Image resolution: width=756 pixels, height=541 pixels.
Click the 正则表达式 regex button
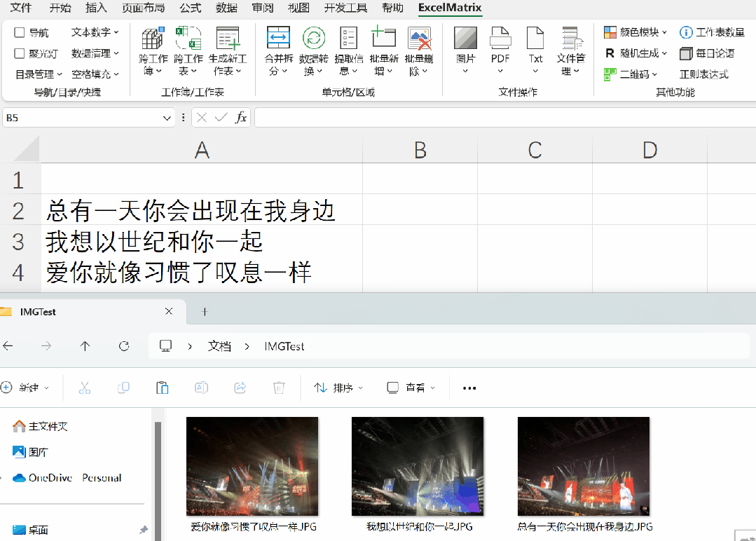tap(703, 74)
